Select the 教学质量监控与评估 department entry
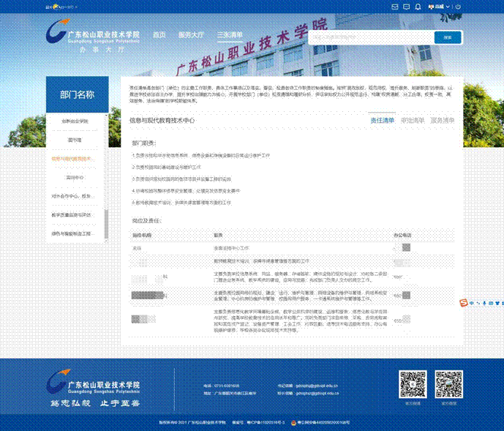Screen dimensions: 504x431 73,215
